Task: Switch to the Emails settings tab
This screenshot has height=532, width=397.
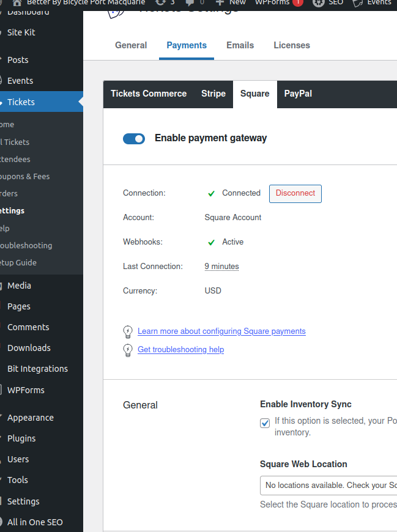Action: coord(240,45)
